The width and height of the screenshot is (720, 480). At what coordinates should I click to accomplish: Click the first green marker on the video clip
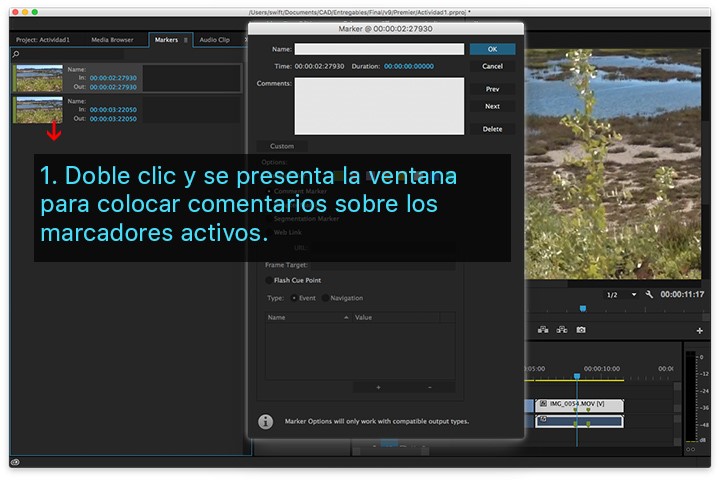coord(575,410)
